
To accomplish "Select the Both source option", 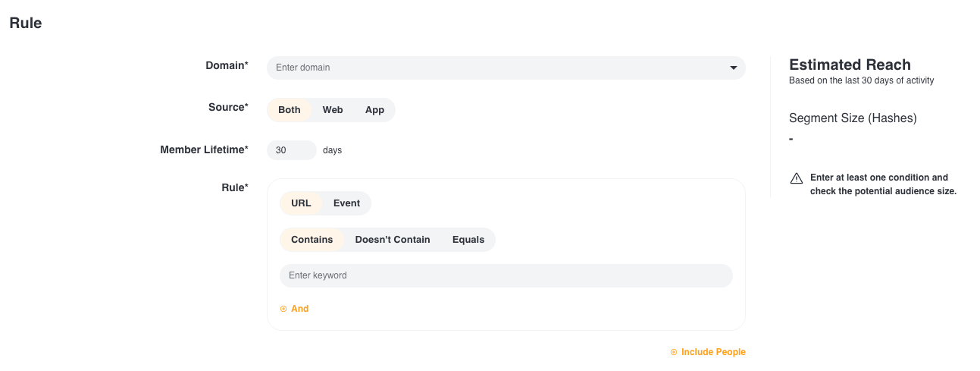I will point(289,110).
